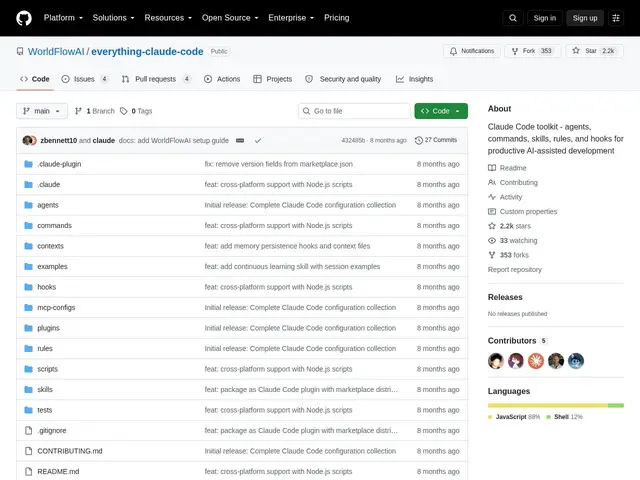The image size is (640, 480).
Task: View 2.2k stars in About
Action: tap(509, 226)
